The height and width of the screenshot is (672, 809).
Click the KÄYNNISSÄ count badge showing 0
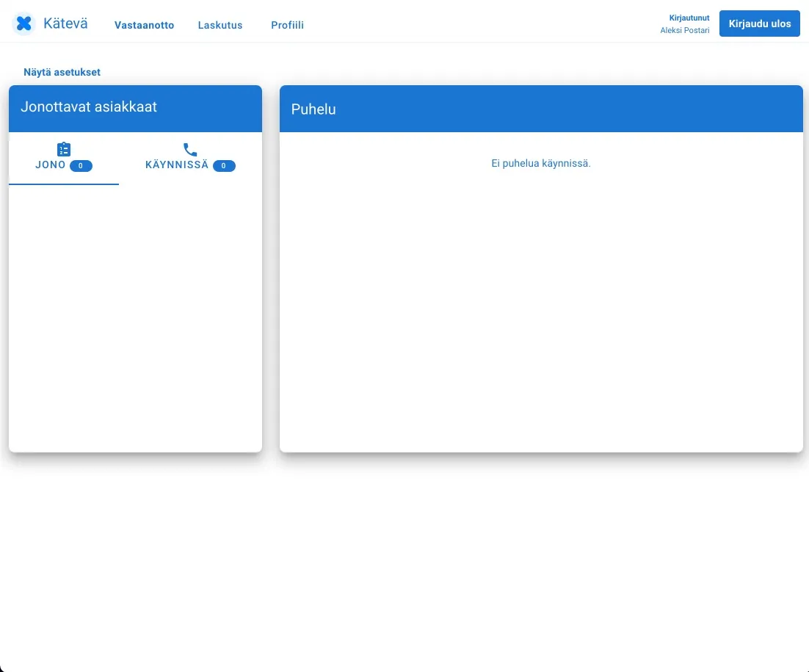coord(224,166)
